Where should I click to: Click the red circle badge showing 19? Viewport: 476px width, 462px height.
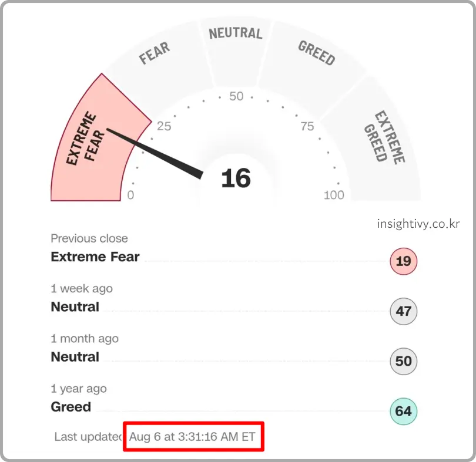pos(404,261)
